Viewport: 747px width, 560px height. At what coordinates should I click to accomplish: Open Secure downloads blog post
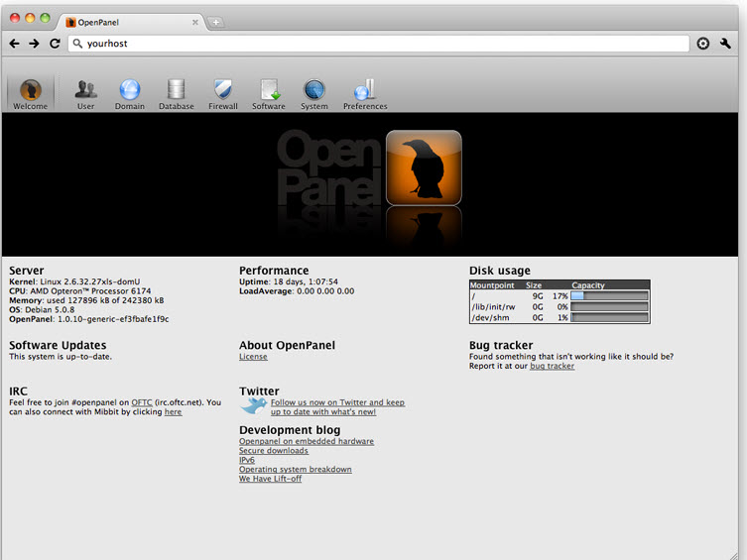tap(274, 451)
